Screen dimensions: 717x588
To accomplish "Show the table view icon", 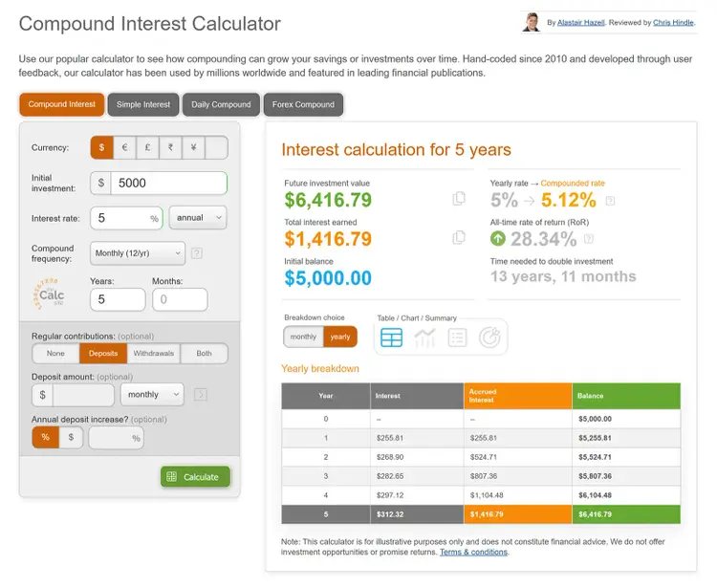I will (391, 338).
